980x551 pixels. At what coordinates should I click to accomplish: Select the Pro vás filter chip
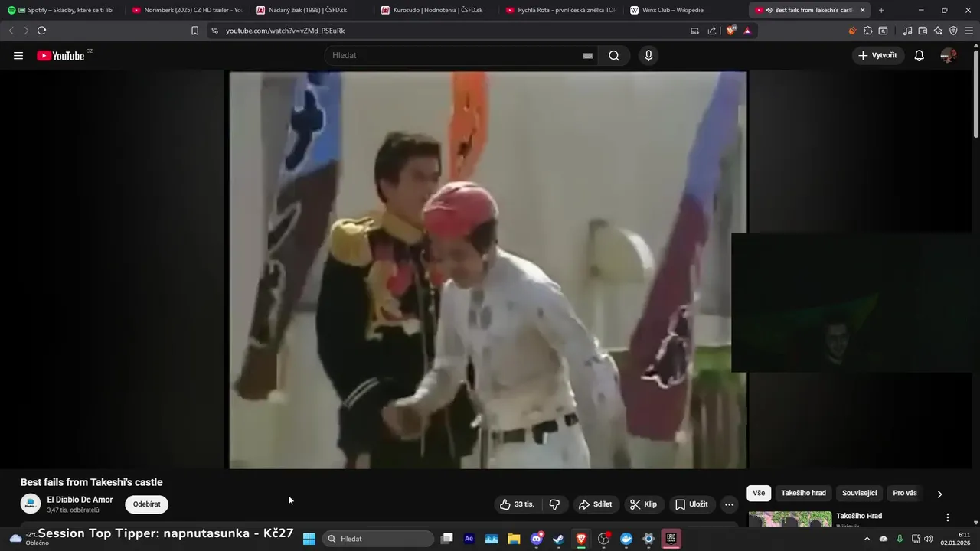(905, 493)
